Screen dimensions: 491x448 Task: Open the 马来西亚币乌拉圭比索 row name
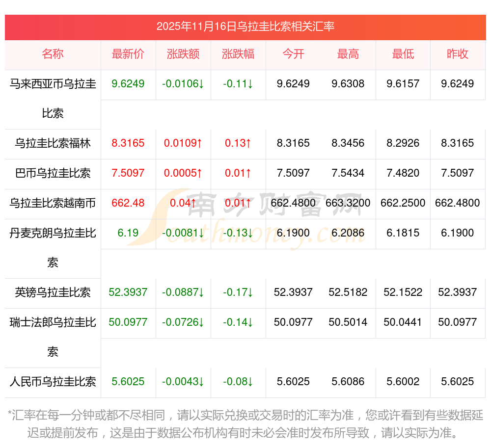[x=53, y=98]
